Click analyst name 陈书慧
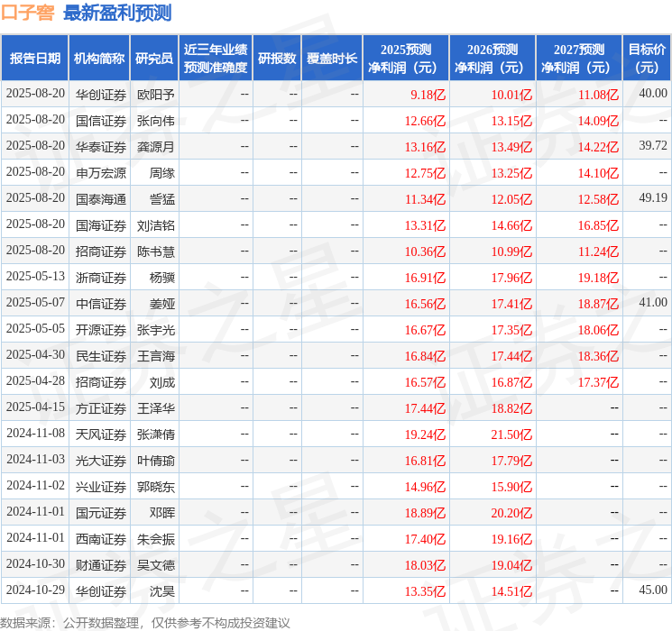The width and height of the screenshot is (672, 631). point(155,251)
